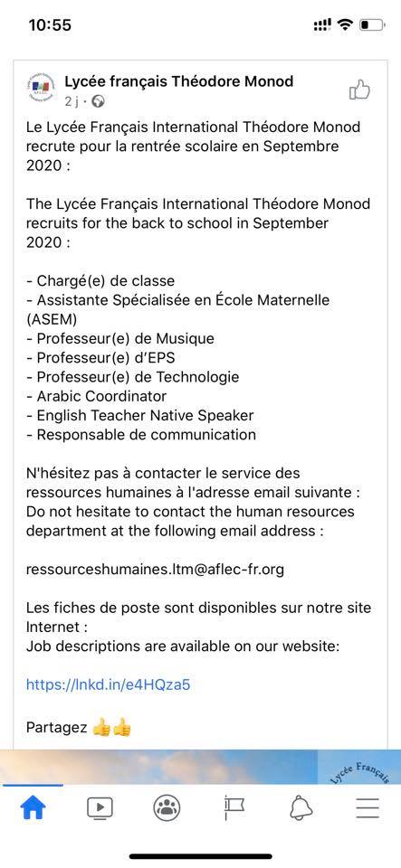Tap the thumbs-up emojis after Partagez
Viewport: 401px width, 868px height.
click(112, 727)
